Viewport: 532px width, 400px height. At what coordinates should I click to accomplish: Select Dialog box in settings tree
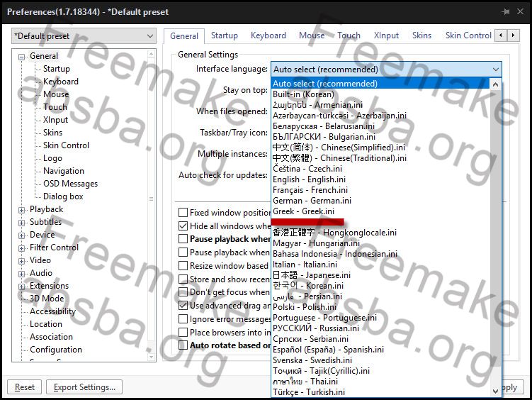tap(63, 196)
